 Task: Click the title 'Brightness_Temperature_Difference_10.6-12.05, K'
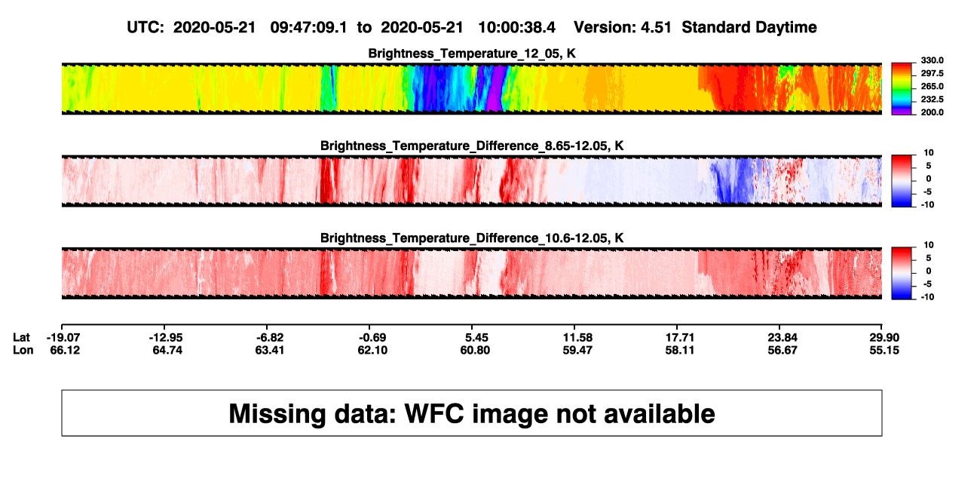click(x=472, y=238)
